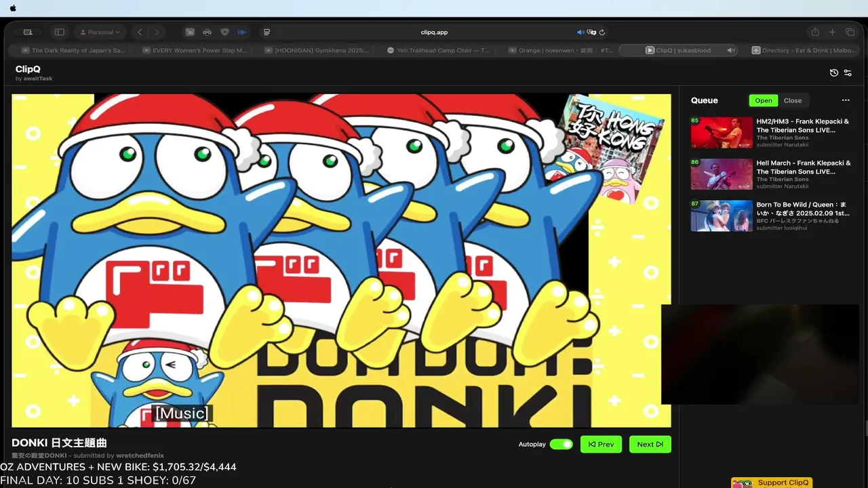Open the Personal profile dropdown
The width and height of the screenshot is (868, 488).
click(100, 32)
